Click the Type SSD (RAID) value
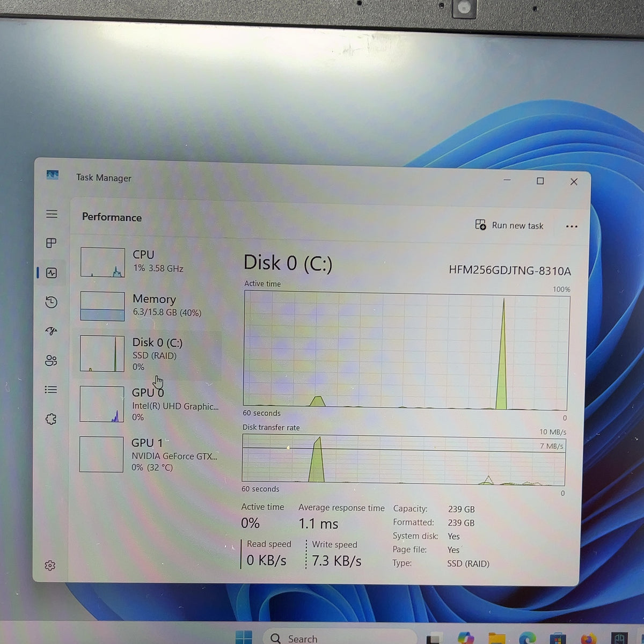This screenshot has width=644, height=644. [x=468, y=563]
